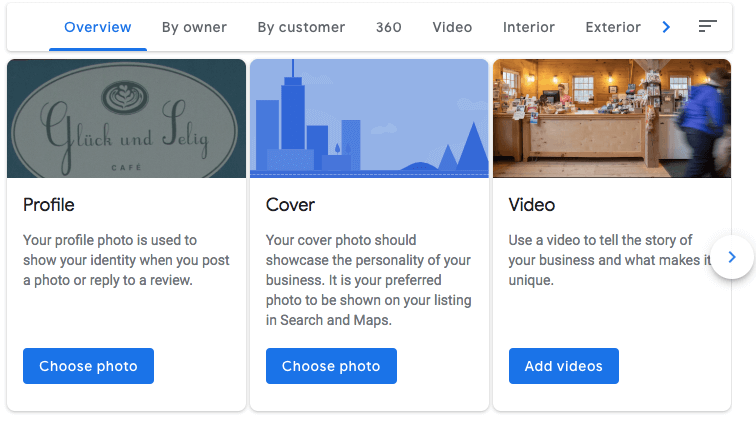This screenshot has width=756, height=421.
Task: Click the Video card heading
Action: (x=532, y=205)
